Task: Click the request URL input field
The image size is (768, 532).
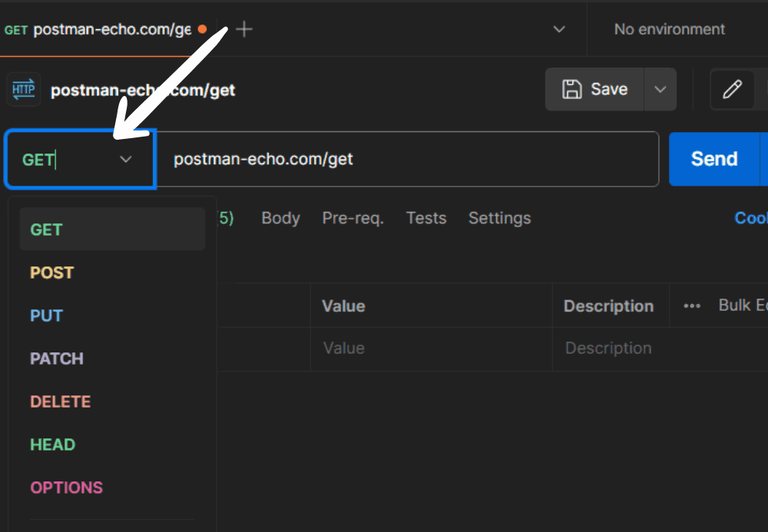Action: pyautogui.click(x=410, y=159)
